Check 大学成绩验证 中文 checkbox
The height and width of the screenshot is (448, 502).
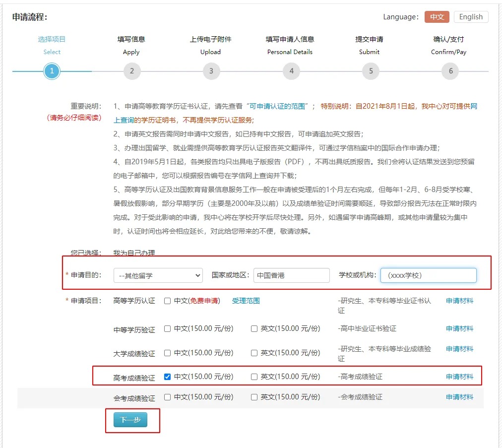167,353
